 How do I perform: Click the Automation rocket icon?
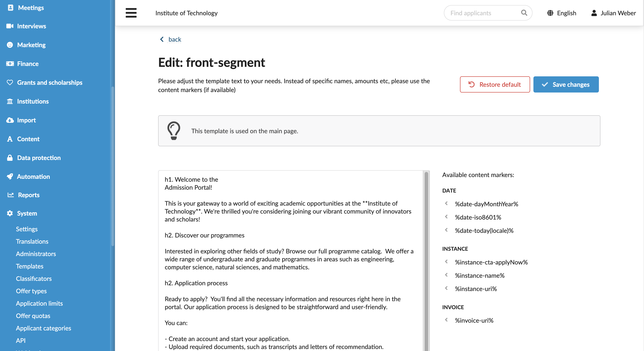(10, 176)
